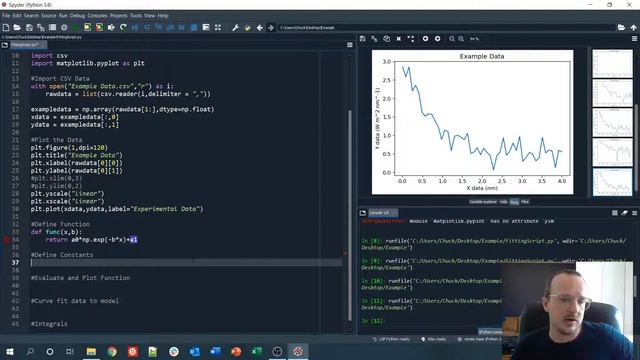Open the console pane options menu
This screenshot has height=360, width=640.
point(634,213)
